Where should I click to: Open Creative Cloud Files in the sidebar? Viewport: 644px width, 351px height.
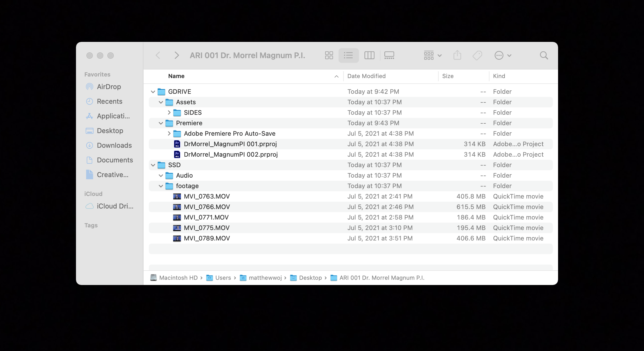pyautogui.click(x=113, y=175)
